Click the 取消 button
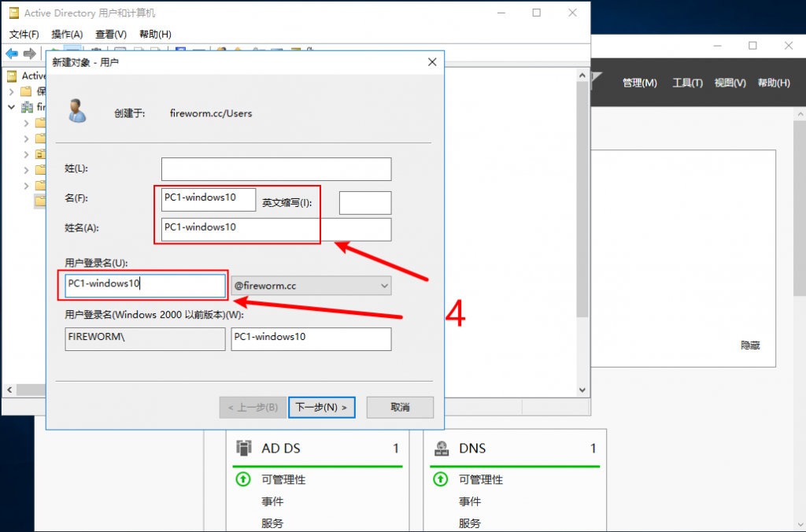Screen dimensions: 806x532 click(x=400, y=408)
